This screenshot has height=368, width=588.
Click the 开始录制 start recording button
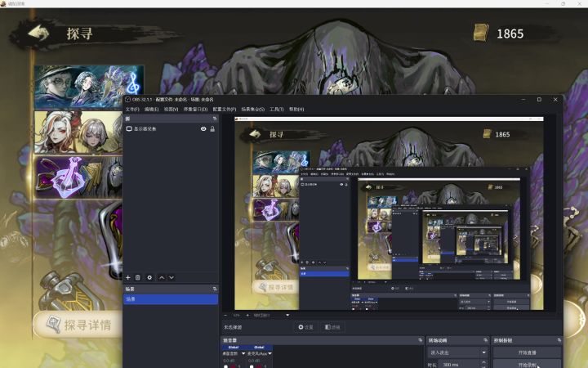pyautogui.click(x=527, y=364)
